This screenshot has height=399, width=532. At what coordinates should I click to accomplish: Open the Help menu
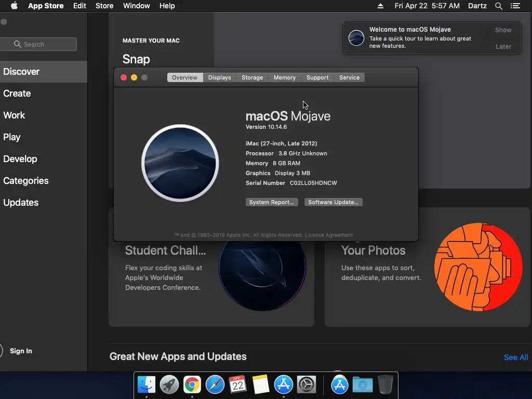point(167,6)
